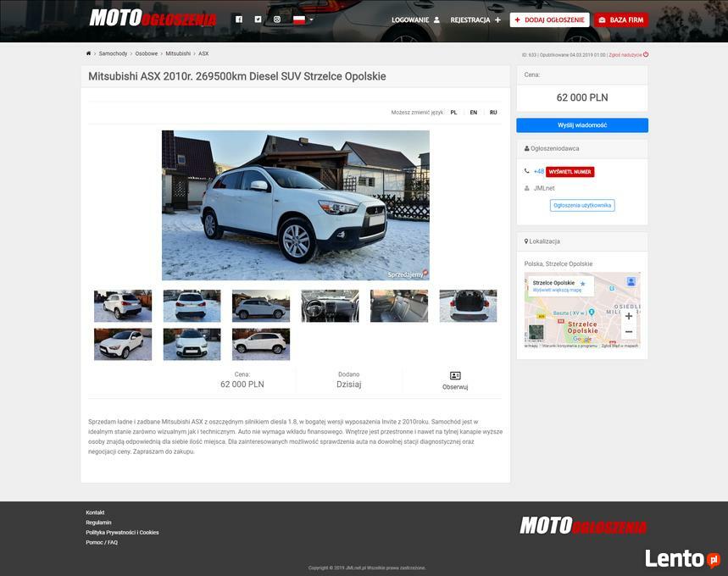Open rear-quarter view thumbnail in first row
This screenshot has width=728, height=576.
[x=123, y=306]
